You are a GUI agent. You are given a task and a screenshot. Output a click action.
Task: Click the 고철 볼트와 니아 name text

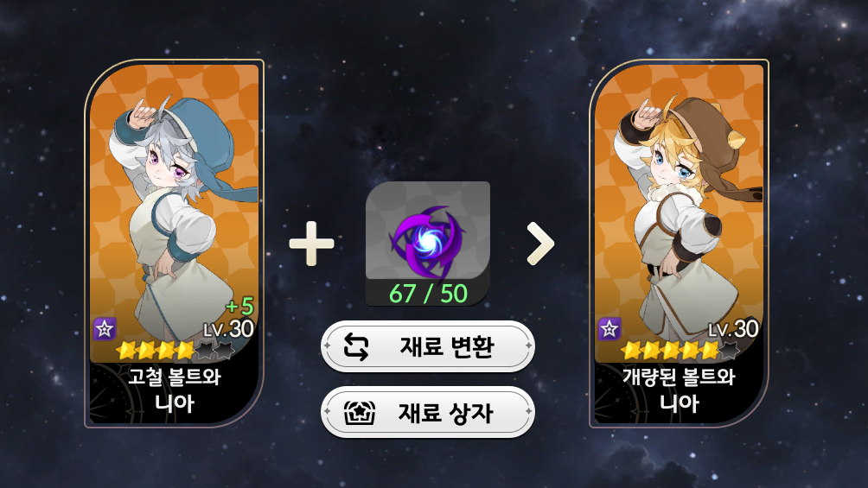(x=175, y=390)
